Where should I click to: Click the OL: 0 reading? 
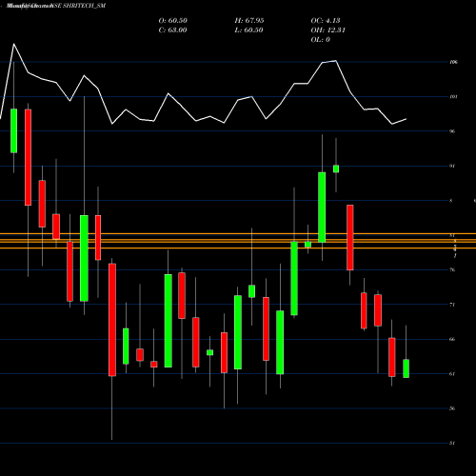[x=320, y=40]
